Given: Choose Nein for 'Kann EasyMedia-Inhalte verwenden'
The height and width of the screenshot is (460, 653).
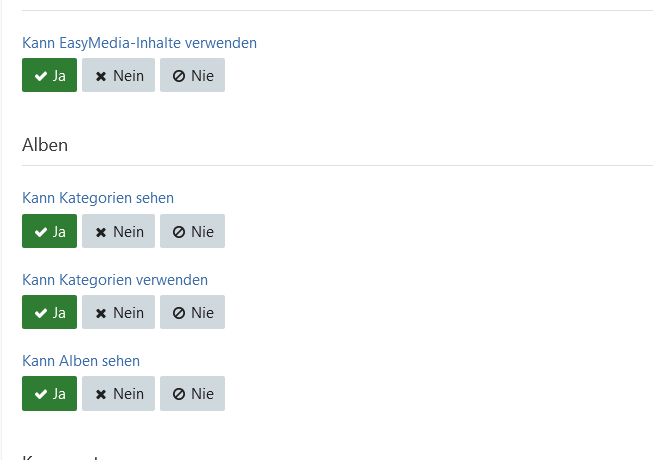Looking at the screenshot, I should pyautogui.click(x=118, y=75).
